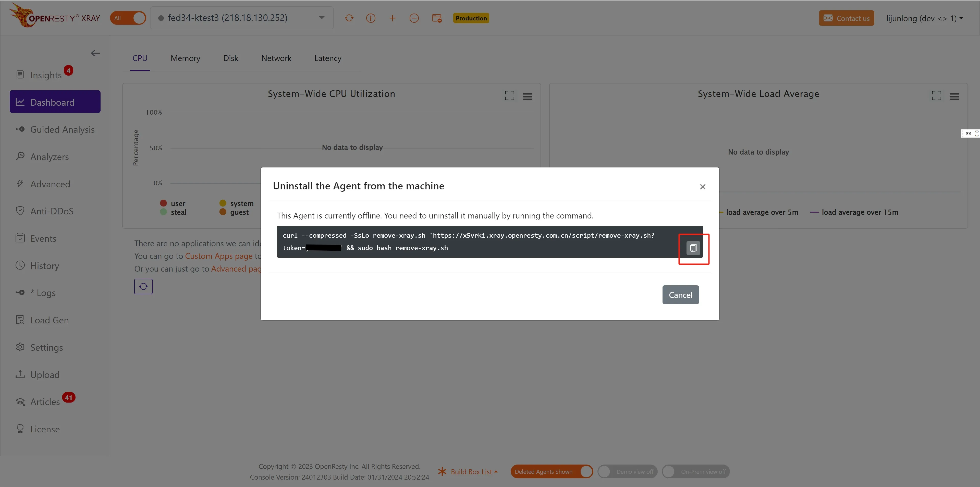Screen dimensions: 980x487
Task: Click the Load Gen sidebar icon
Action: point(20,320)
